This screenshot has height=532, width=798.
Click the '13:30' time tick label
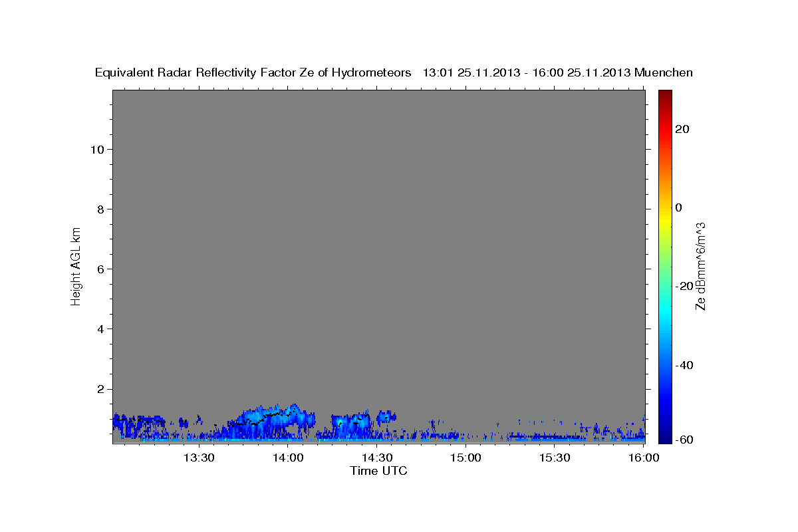[198, 458]
